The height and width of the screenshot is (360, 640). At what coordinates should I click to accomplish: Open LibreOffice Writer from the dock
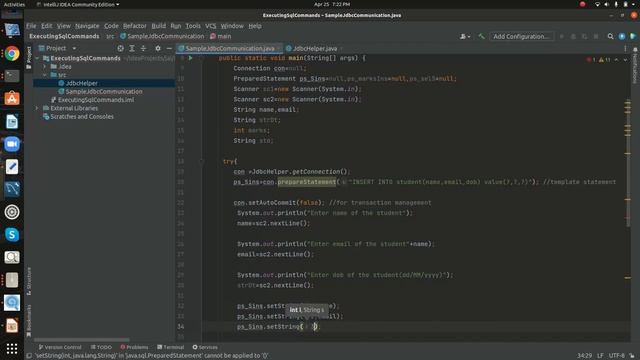point(12,121)
